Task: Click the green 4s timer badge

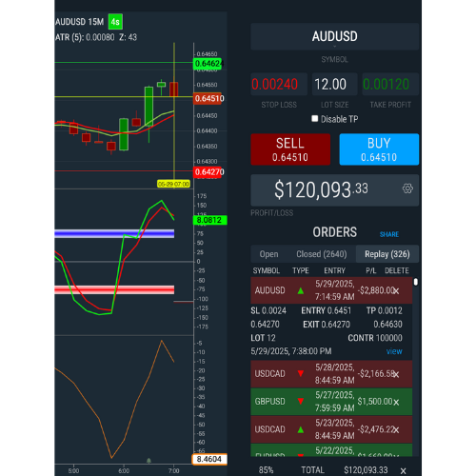Action: [115, 22]
